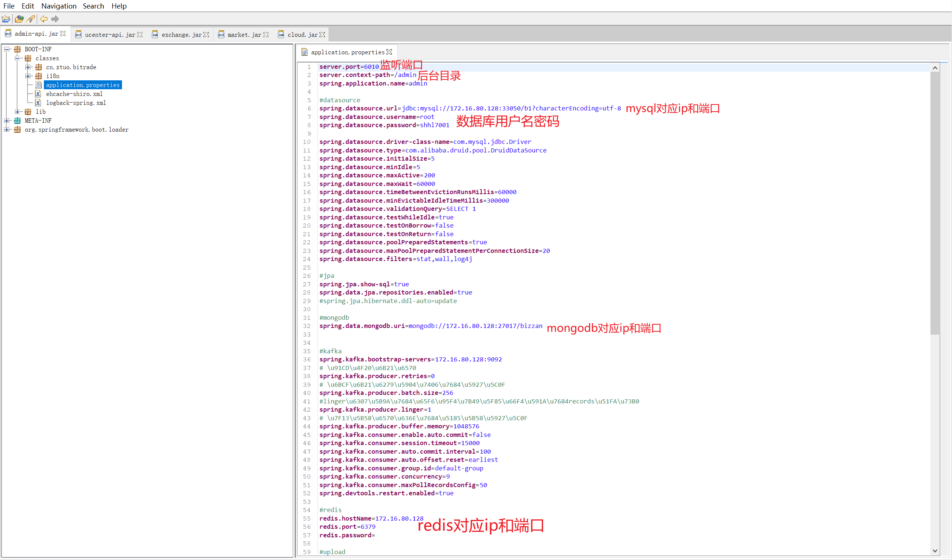952x560 pixels.
Task: Select the lib folder in the tree
Action: point(41,112)
